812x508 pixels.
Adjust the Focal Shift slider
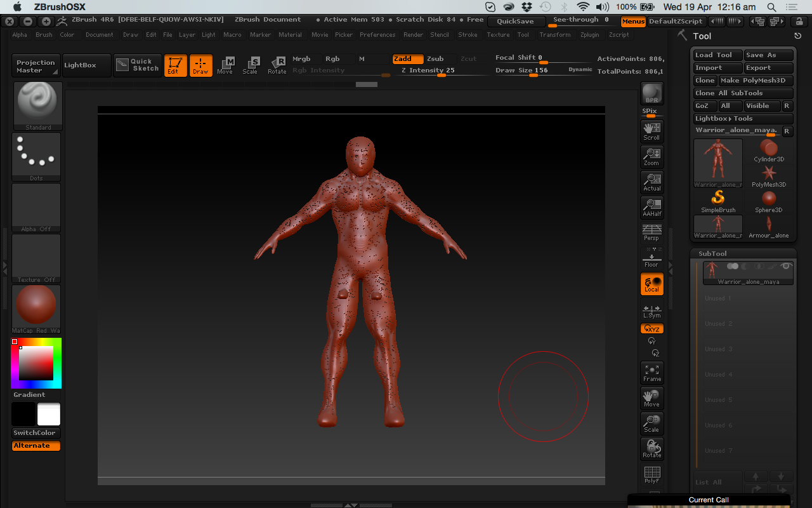pos(543,58)
